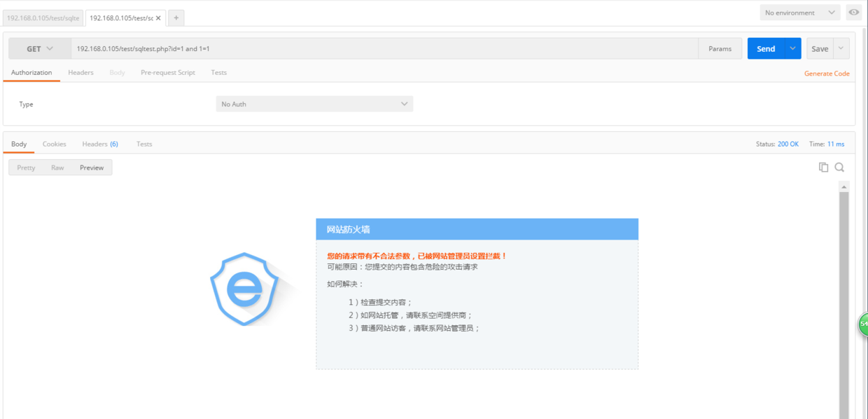The height and width of the screenshot is (419, 868).
Task: Expand the Send button dropdown arrow
Action: coord(792,48)
